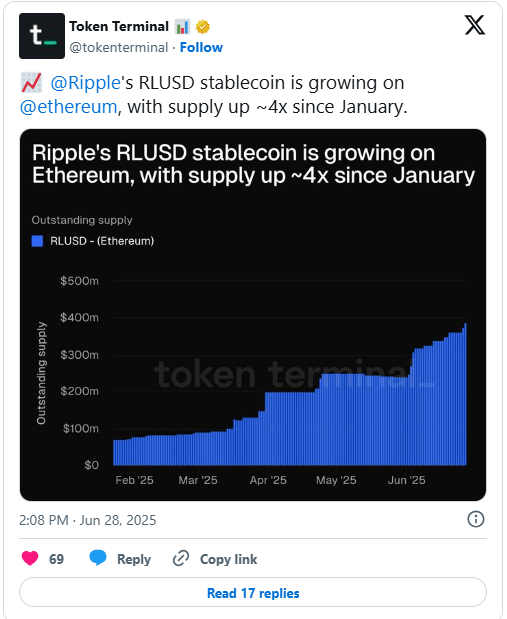Click the chain link copy icon
Image resolution: width=507 pixels, height=619 pixels.
click(x=181, y=558)
